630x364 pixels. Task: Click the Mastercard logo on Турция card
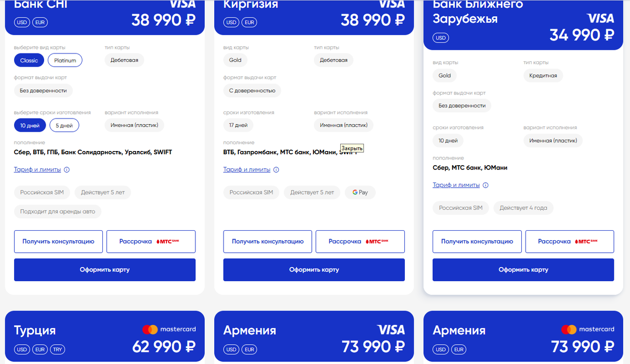[x=169, y=329]
